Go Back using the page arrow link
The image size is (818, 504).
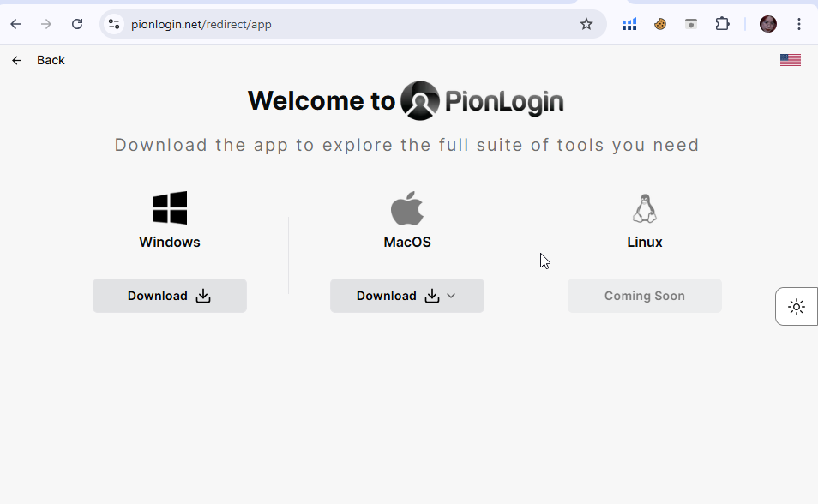point(39,60)
